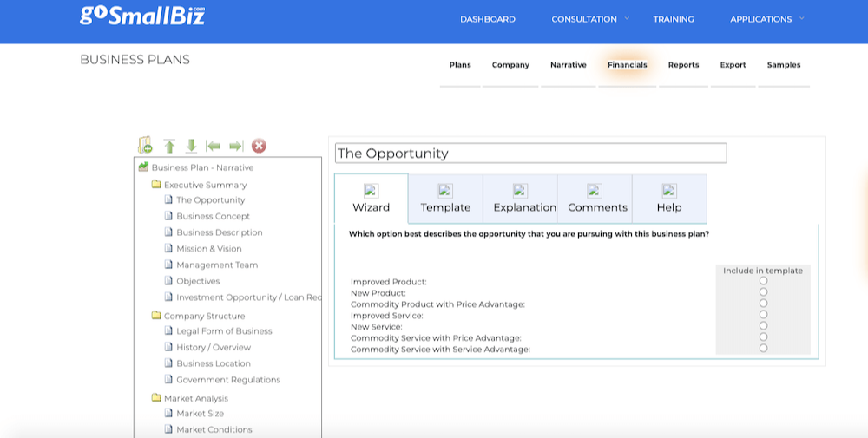Select The Opportunity in the tree

click(x=210, y=200)
